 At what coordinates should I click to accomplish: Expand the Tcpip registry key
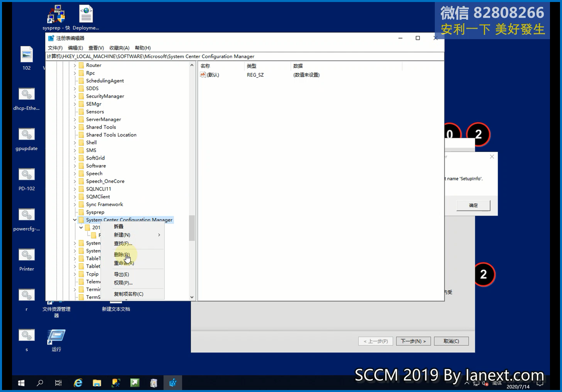point(75,274)
